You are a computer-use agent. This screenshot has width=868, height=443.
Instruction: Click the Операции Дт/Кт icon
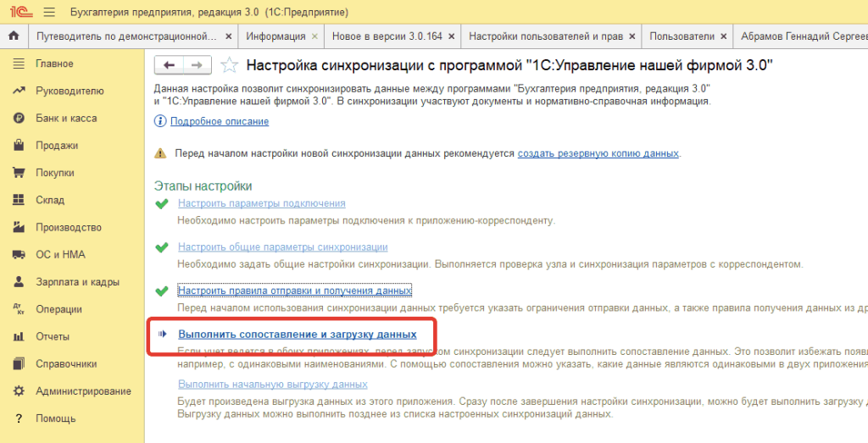click(19, 309)
